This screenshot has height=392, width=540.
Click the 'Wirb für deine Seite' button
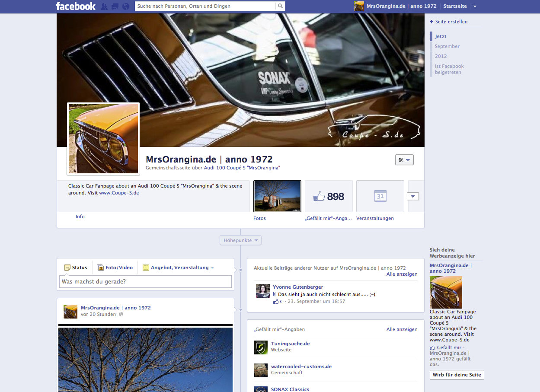(x=457, y=375)
